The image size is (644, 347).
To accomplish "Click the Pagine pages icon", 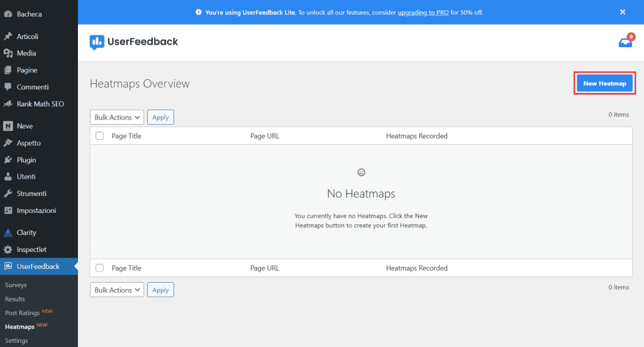I will [8, 70].
